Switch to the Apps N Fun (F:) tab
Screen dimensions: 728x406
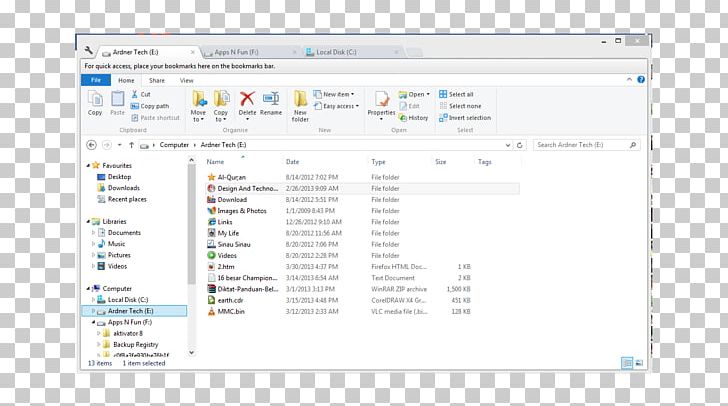[235, 51]
